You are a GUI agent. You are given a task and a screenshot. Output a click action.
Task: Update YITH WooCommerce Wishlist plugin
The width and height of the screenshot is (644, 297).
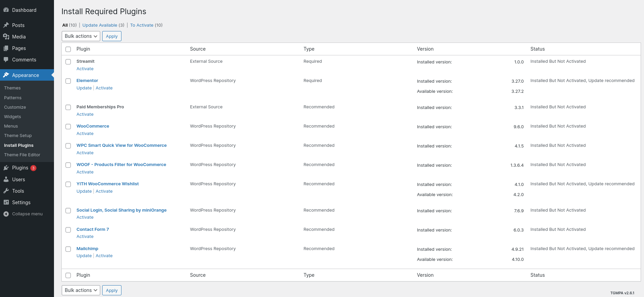pyautogui.click(x=84, y=191)
